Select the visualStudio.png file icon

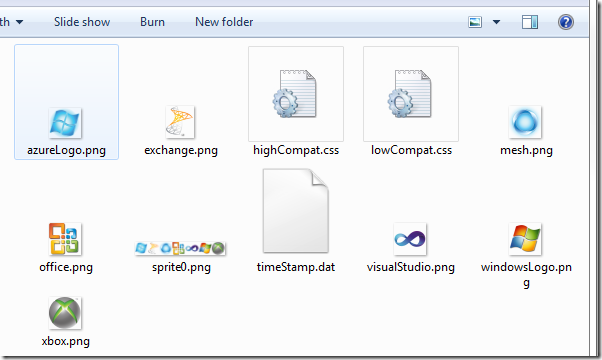click(x=410, y=239)
